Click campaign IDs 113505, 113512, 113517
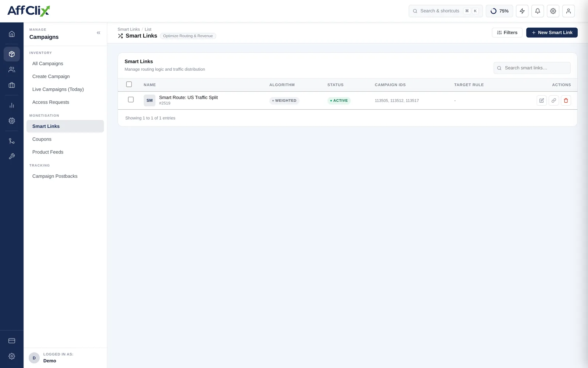 397,100
